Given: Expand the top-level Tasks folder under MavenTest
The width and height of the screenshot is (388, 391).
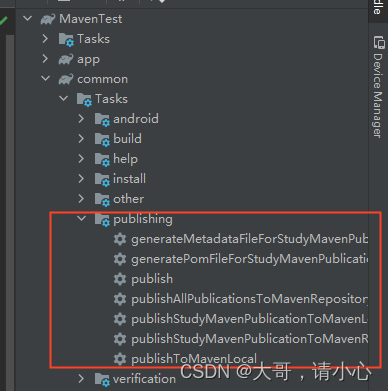Looking at the screenshot, I should tap(45, 38).
